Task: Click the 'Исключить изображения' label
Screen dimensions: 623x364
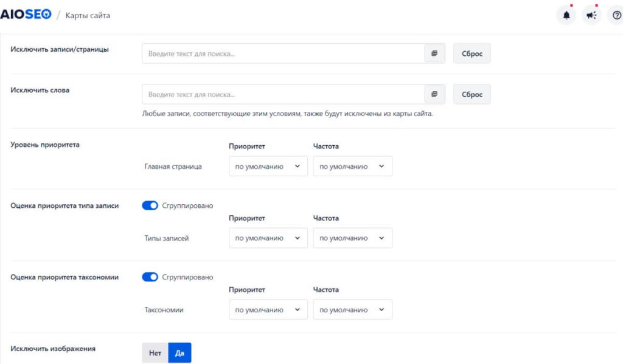Action: tap(53, 349)
